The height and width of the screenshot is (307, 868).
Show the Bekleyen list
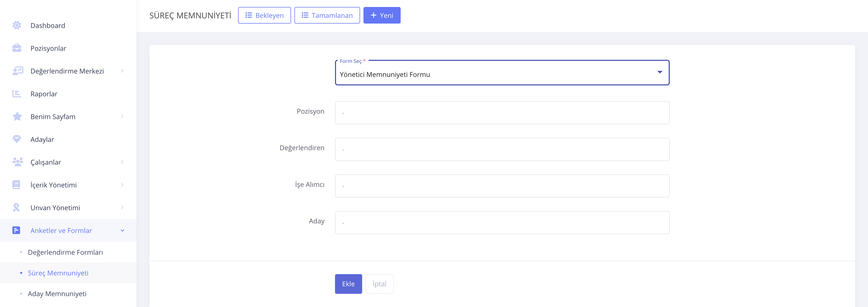264,16
